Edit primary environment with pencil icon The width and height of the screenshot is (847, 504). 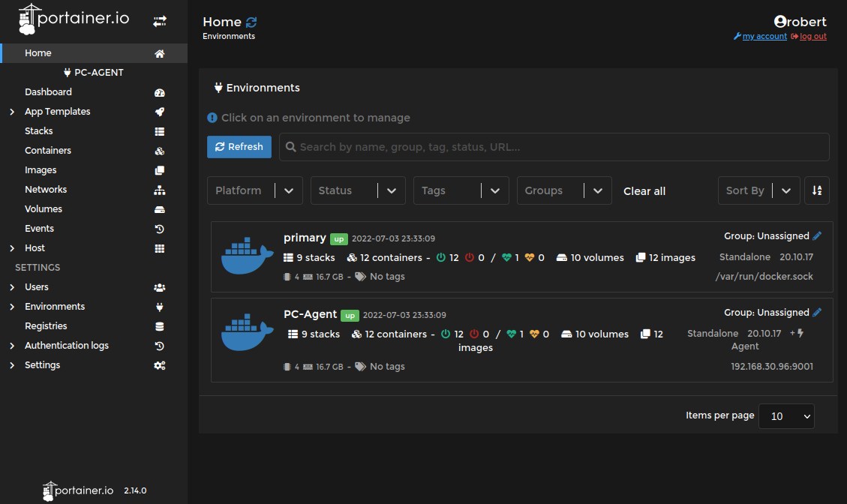click(817, 236)
